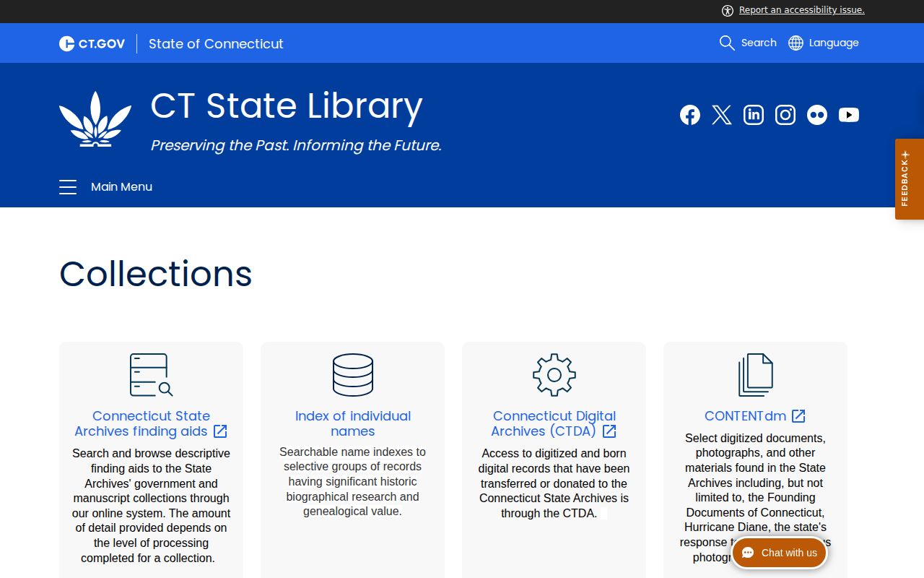924x578 pixels.
Task: Click Report an accessibility issue link
Action: tap(801, 10)
